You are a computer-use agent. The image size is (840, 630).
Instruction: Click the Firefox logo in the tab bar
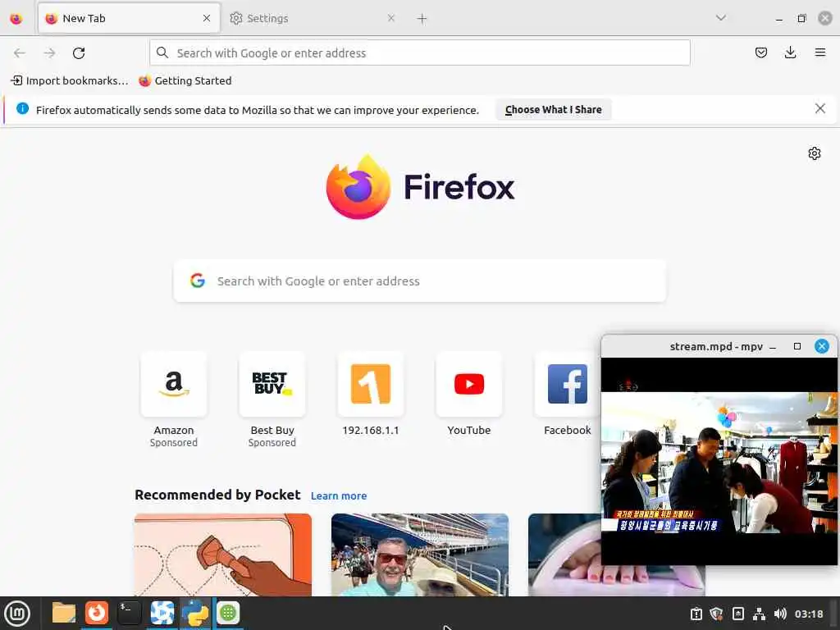(16, 19)
